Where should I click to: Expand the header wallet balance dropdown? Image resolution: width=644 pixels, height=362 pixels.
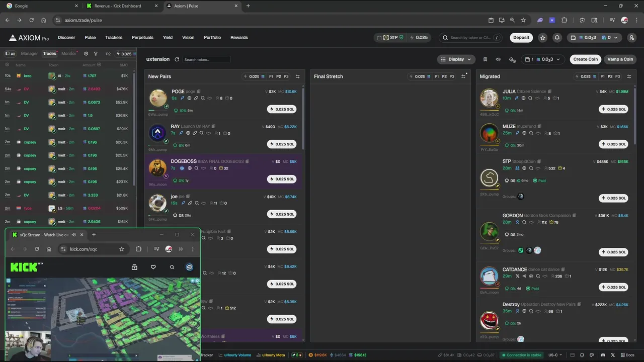tap(595, 37)
